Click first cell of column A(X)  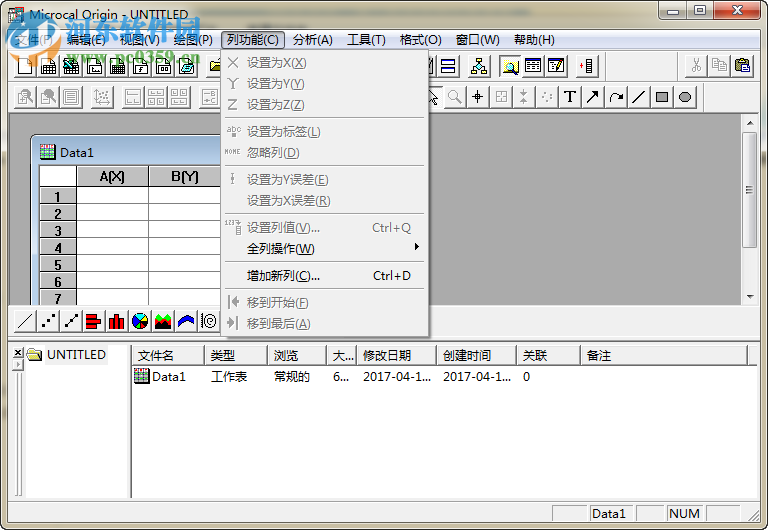[x=112, y=196]
